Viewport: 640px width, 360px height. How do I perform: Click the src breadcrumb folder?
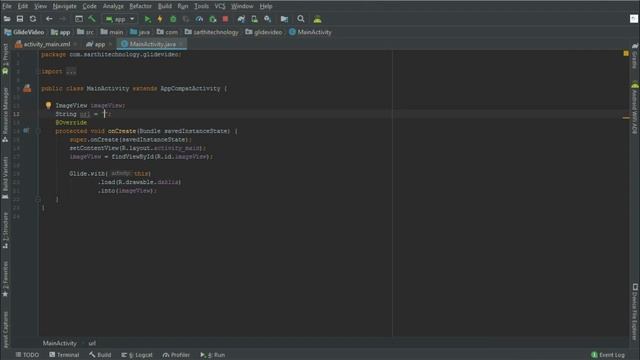point(85,32)
